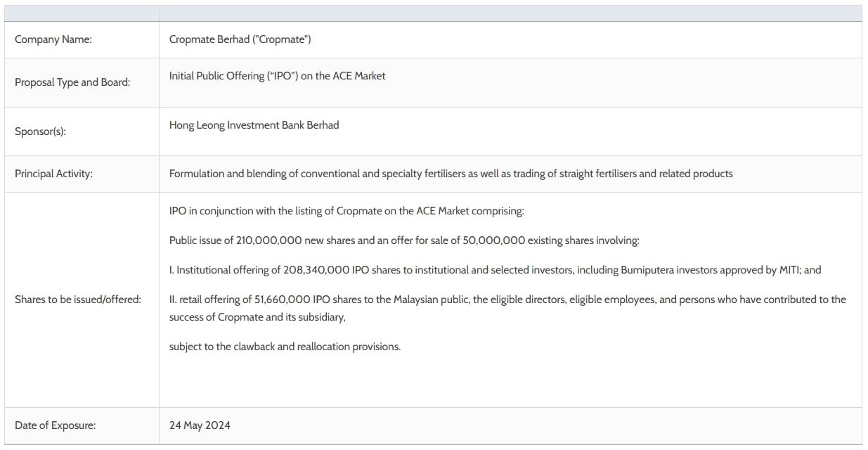Click the IPO in conjunction with listing line
Viewport: 868px width, 450px height.
tap(346, 211)
